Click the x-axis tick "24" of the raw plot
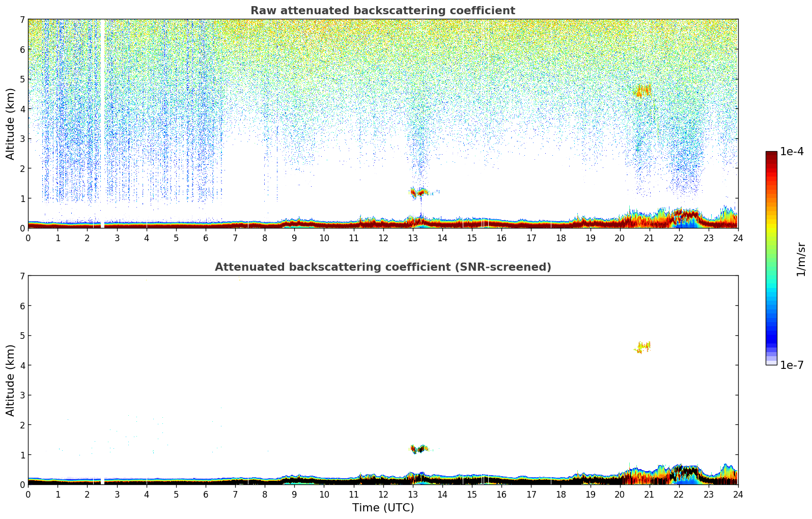The width and height of the screenshot is (812, 519). pos(738,238)
